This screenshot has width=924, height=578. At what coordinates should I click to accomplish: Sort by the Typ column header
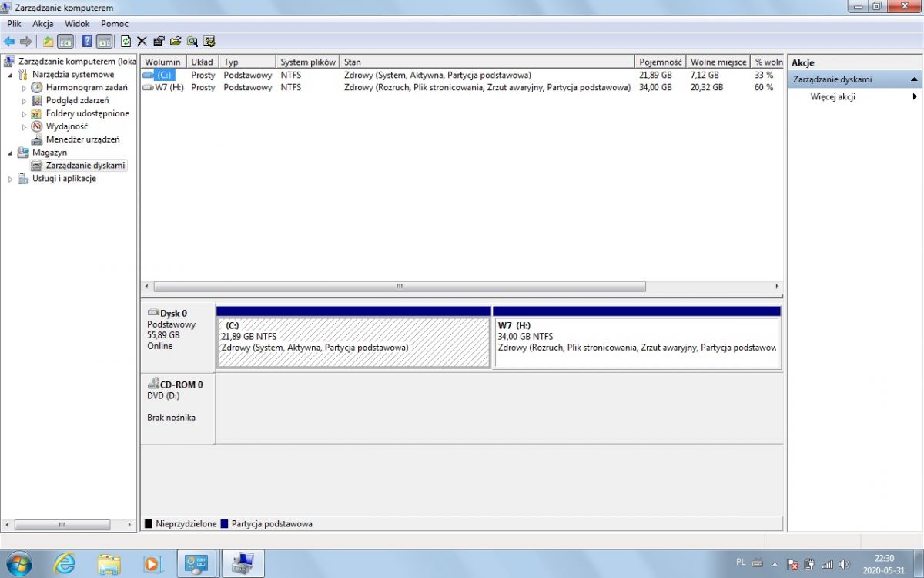coord(247,62)
